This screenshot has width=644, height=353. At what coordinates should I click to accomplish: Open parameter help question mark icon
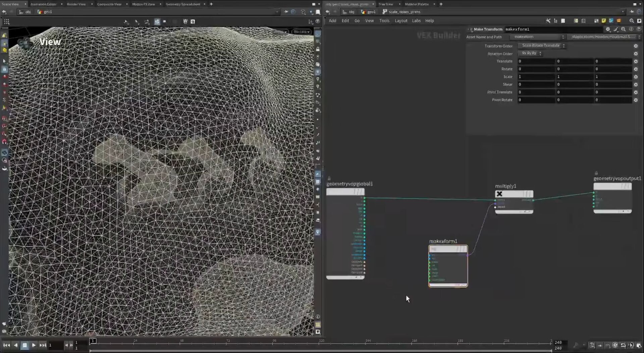(x=639, y=29)
